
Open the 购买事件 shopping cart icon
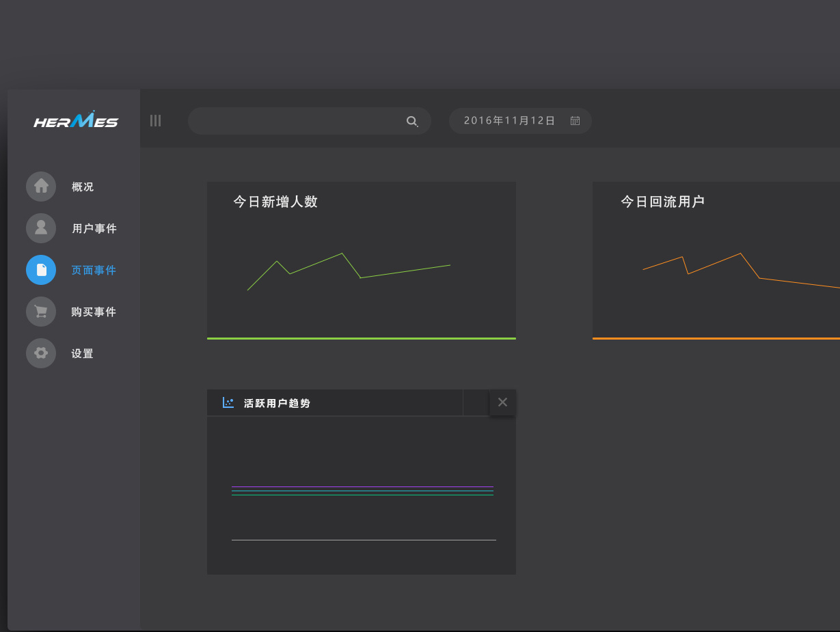[x=41, y=312]
